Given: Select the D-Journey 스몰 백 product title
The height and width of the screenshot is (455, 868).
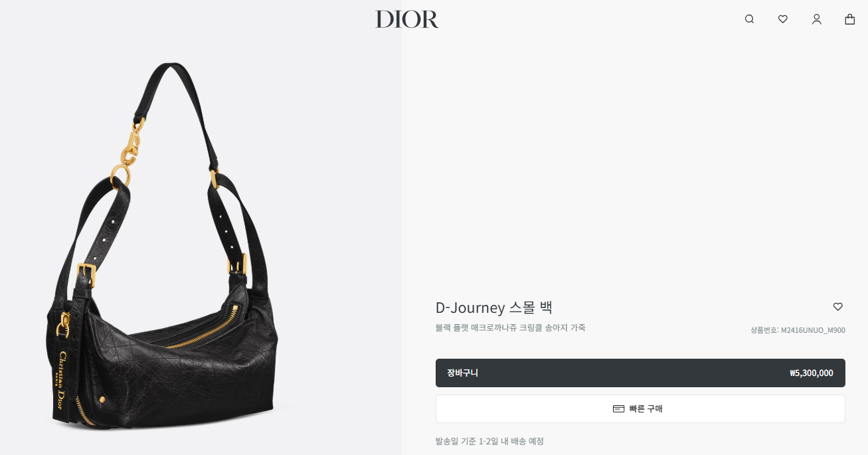Looking at the screenshot, I should (494, 308).
